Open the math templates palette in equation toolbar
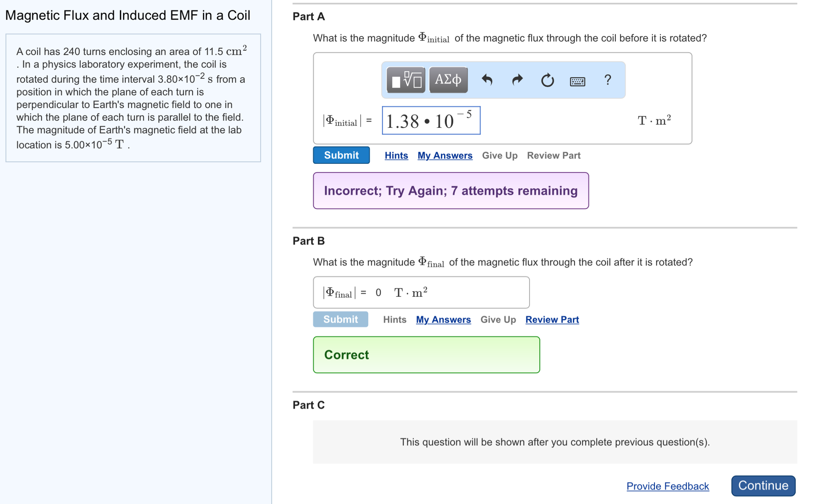 [405, 80]
